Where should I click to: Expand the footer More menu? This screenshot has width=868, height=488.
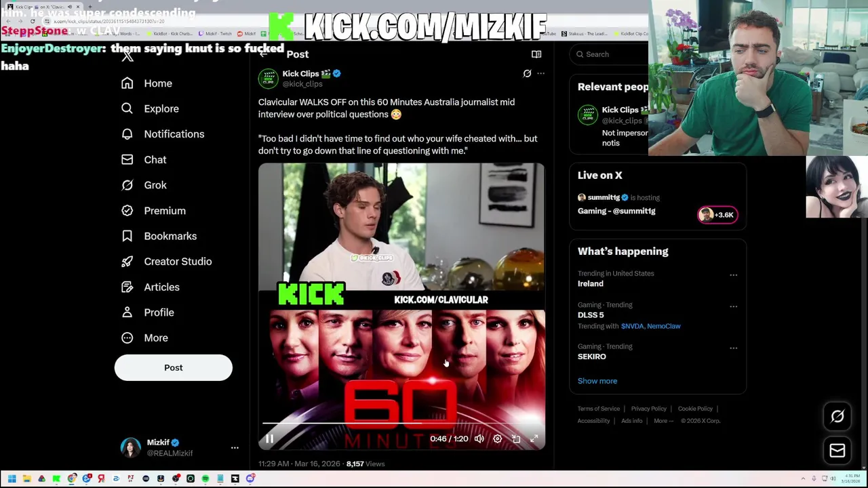(x=663, y=421)
